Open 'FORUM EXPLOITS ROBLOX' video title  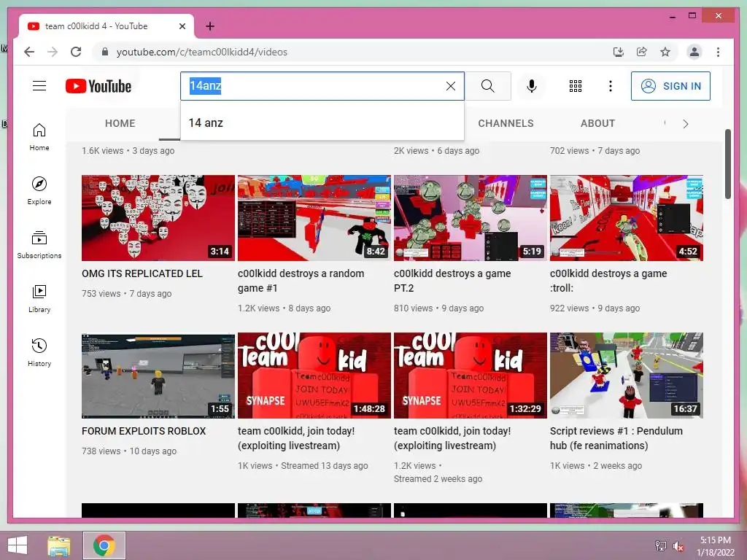tap(144, 432)
